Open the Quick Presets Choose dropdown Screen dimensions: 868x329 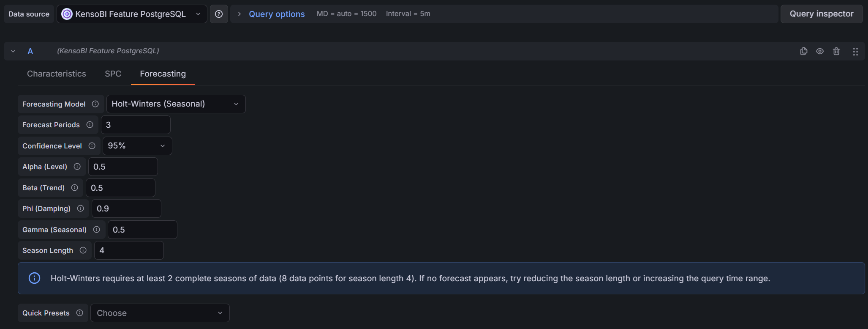point(160,313)
